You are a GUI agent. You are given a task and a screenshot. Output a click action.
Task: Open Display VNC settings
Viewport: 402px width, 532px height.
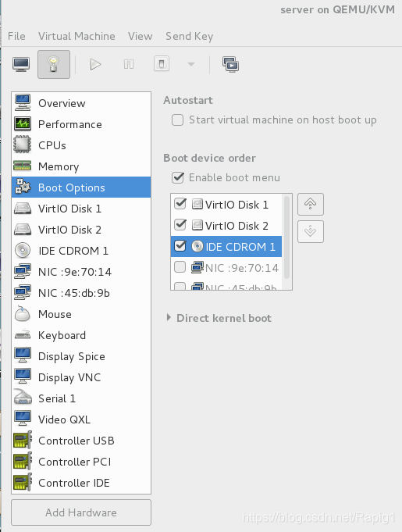coord(81,377)
